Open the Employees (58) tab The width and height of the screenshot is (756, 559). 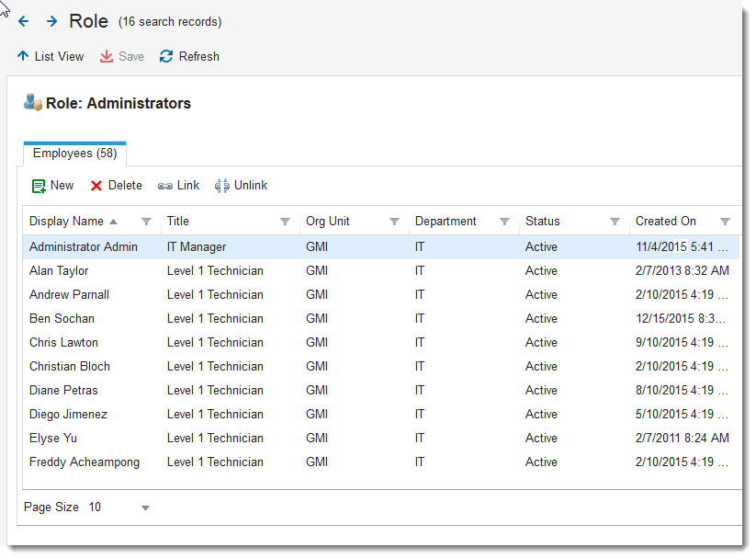tap(74, 154)
